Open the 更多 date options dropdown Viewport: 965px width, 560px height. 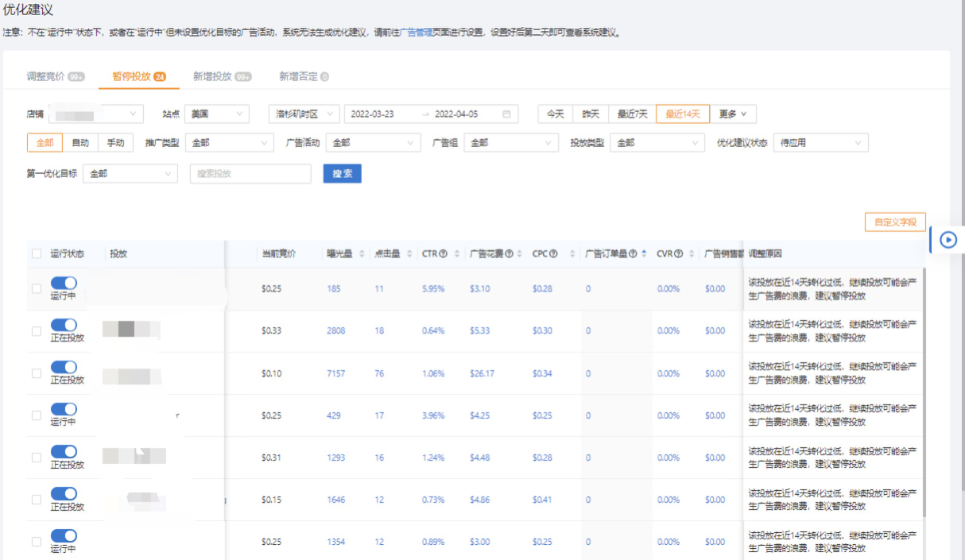pyautogui.click(x=733, y=114)
